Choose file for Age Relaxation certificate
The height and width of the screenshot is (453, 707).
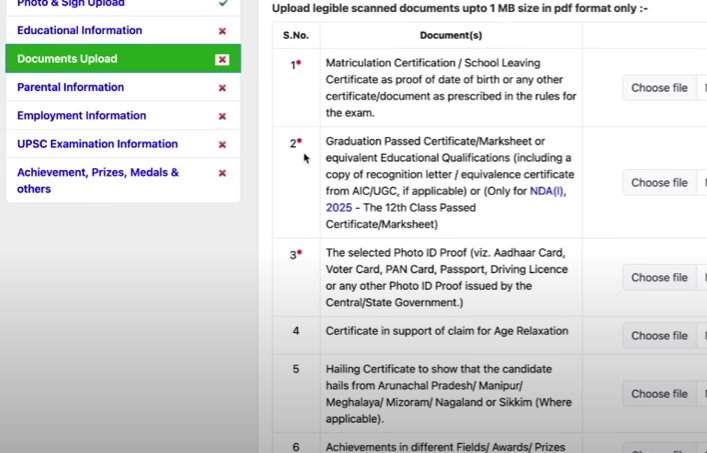659,336
